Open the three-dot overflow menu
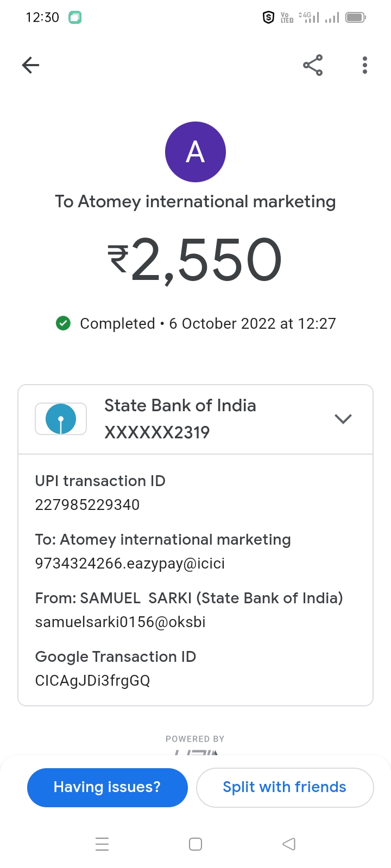Screen dimensions: 391x868 pyautogui.click(x=365, y=66)
